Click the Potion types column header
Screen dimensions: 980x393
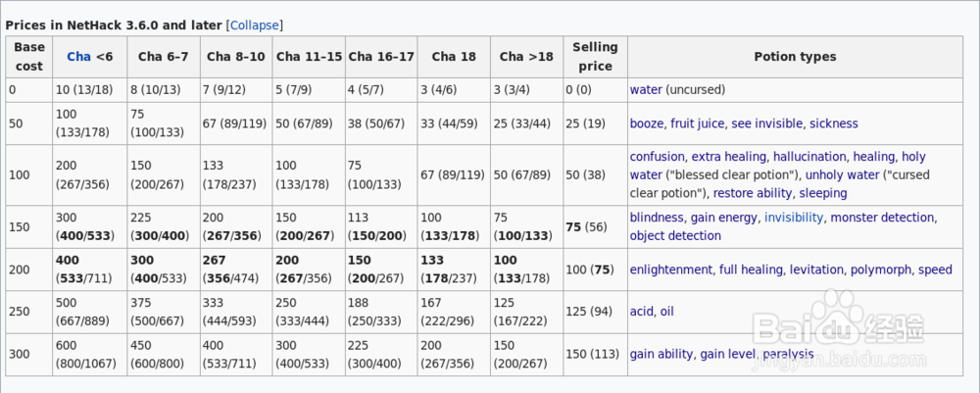click(795, 56)
